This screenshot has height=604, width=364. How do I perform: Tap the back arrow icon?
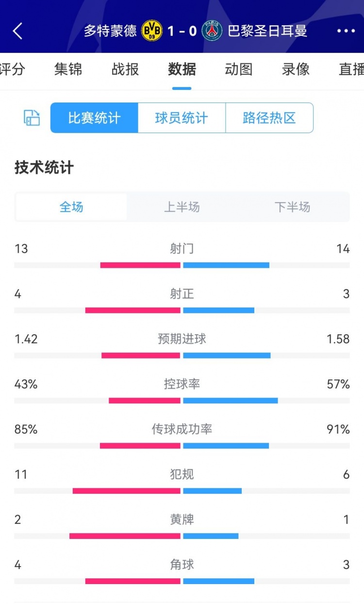click(17, 31)
